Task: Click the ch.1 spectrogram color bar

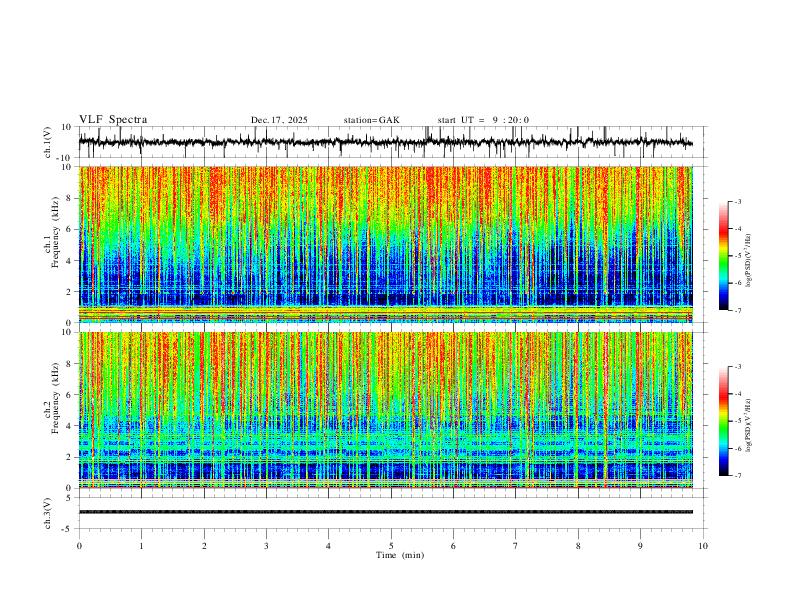Action: pyautogui.click(x=723, y=256)
